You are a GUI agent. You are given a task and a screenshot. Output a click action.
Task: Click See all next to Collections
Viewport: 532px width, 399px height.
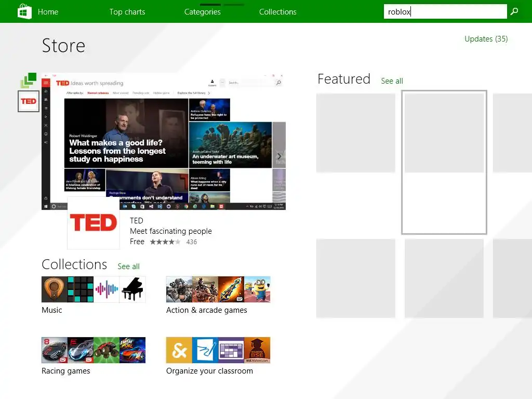click(x=129, y=267)
